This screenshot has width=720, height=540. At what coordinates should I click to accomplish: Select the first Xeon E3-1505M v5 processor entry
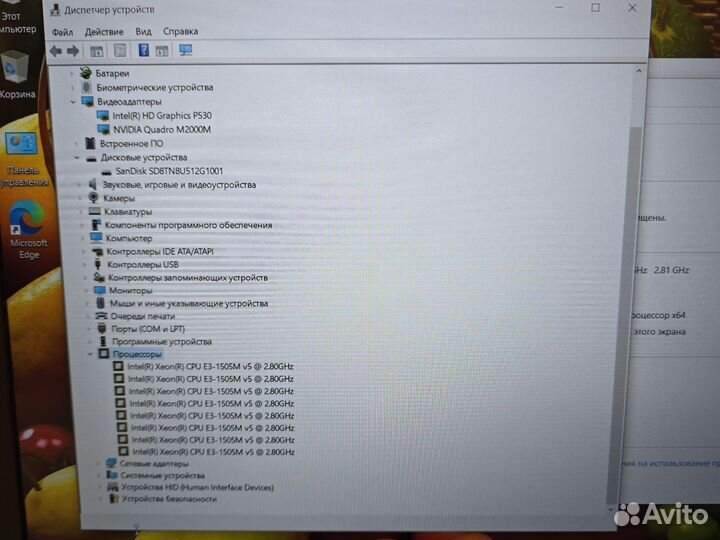coord(210,366)
